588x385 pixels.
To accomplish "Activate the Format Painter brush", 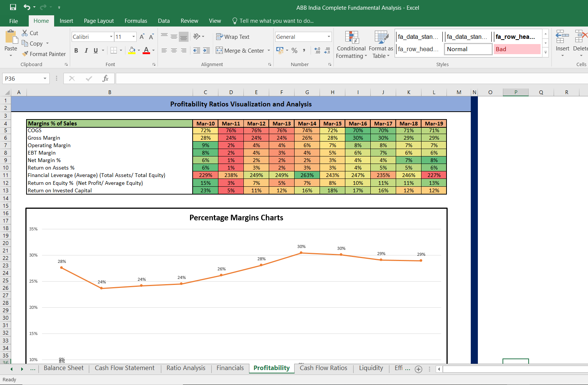I will (25, 54).
